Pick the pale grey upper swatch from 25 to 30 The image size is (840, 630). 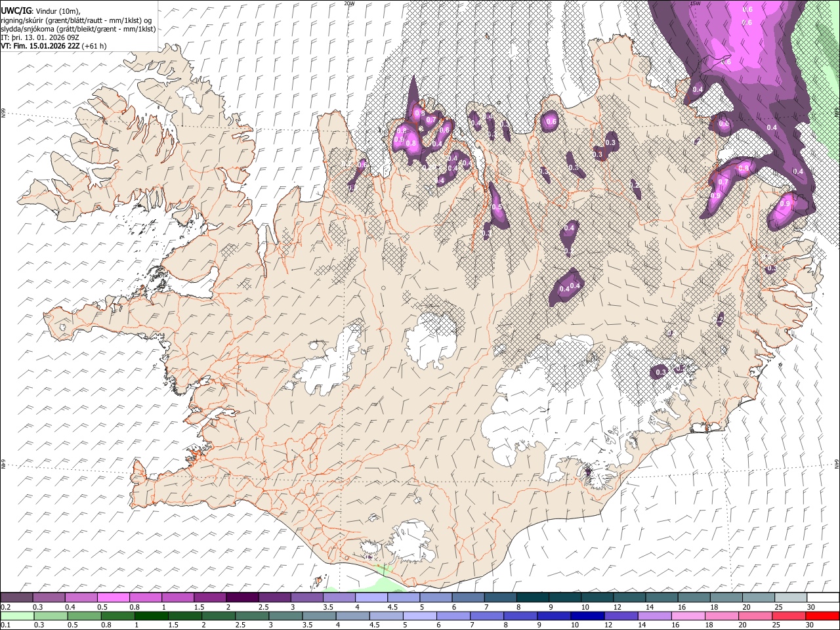click(791, 598)
